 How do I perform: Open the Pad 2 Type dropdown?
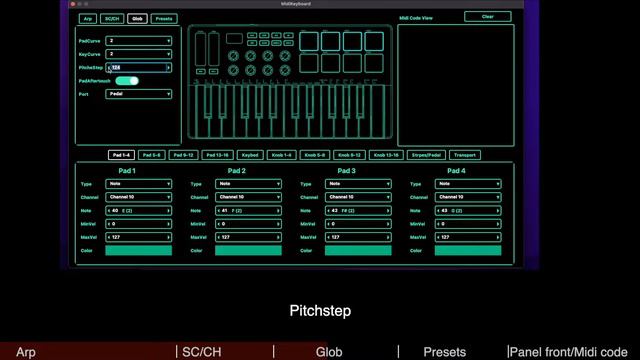click(248, 184)
